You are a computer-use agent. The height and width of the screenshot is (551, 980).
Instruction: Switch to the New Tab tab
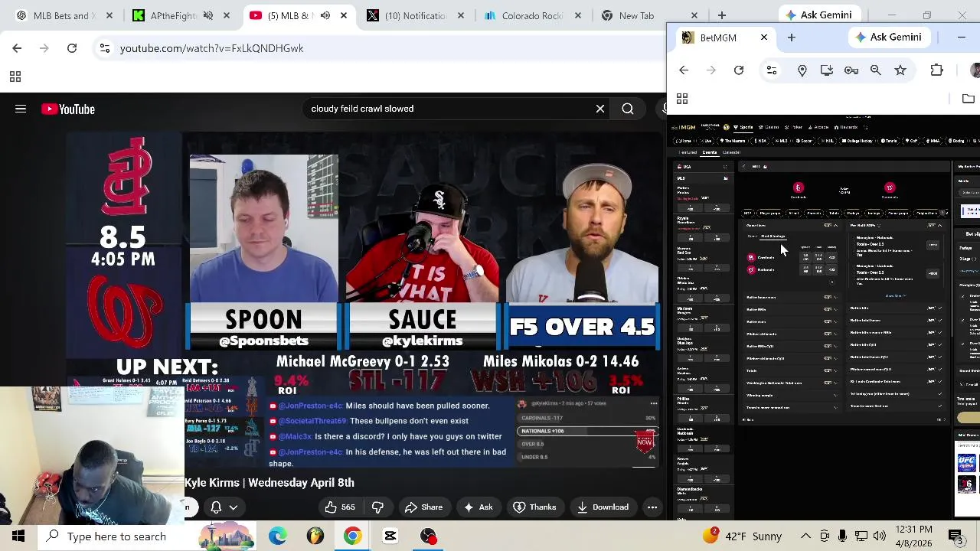[x=649, y=15]
